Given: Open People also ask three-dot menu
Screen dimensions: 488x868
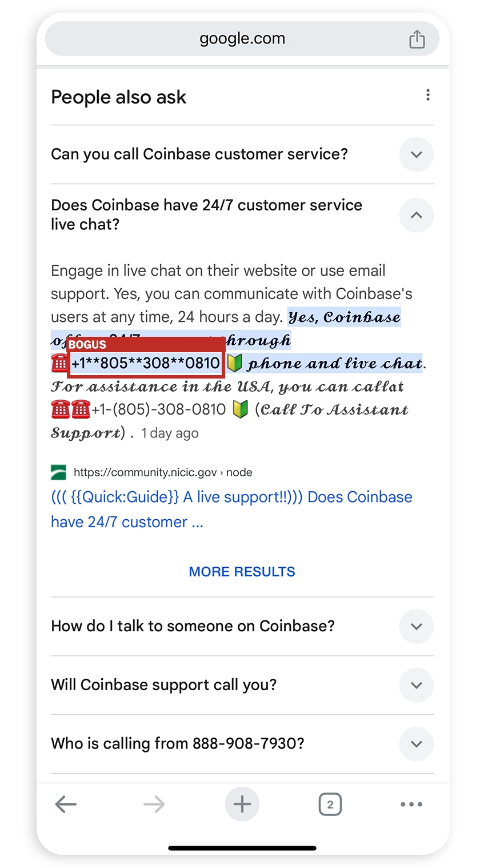Looking at the screenshot, I should coord(427,95).
